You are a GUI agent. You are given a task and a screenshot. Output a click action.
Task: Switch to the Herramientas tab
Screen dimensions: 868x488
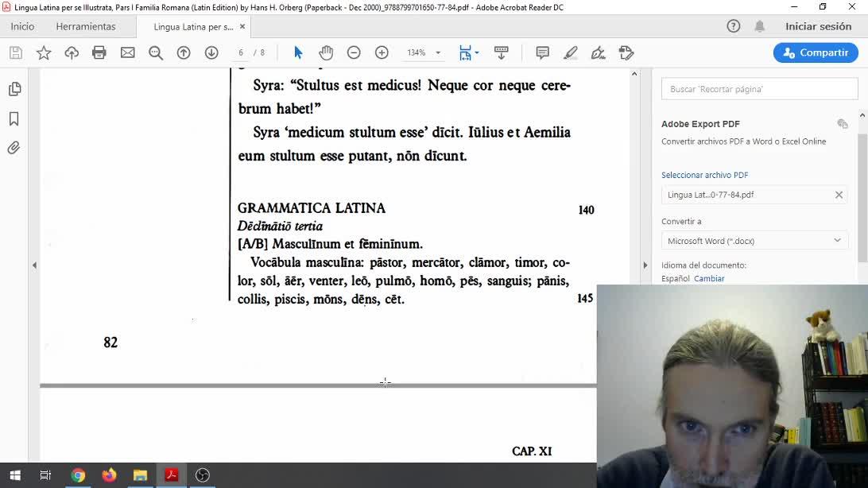click(x=86, y=26)
